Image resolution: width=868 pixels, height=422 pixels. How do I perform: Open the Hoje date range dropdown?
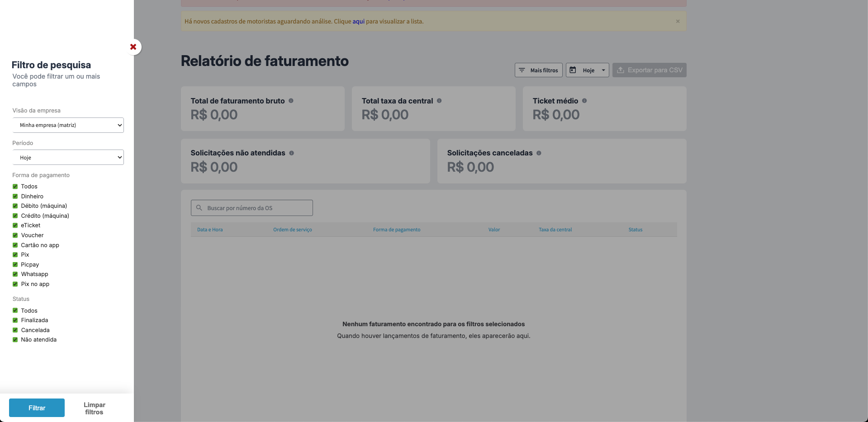(x=588, y=70)
